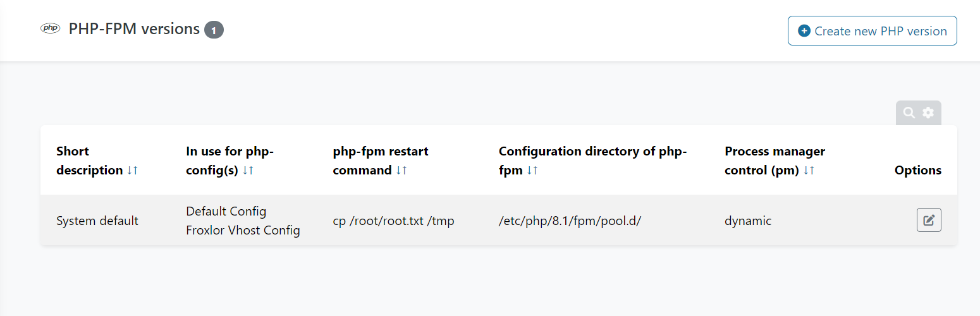
Task: Click the /etc/php/8.1/fpm/pool.d/ path cell
Action: (x=570, y=221)
